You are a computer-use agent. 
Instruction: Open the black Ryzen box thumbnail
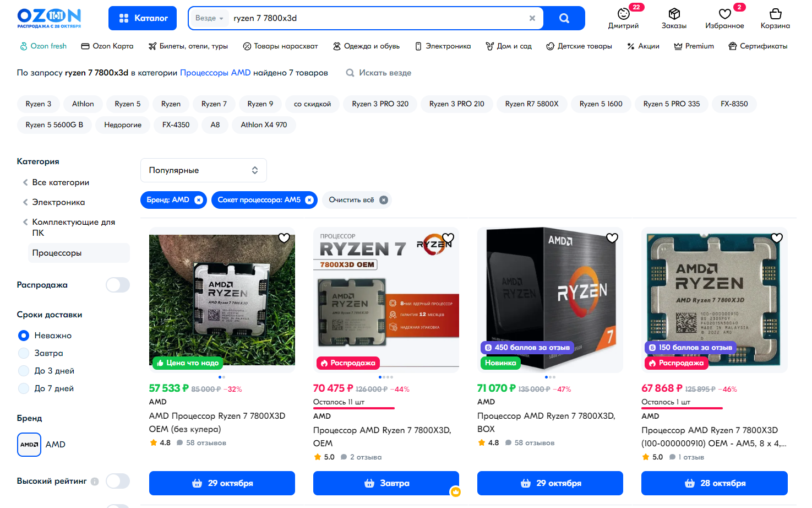[550, 300]
